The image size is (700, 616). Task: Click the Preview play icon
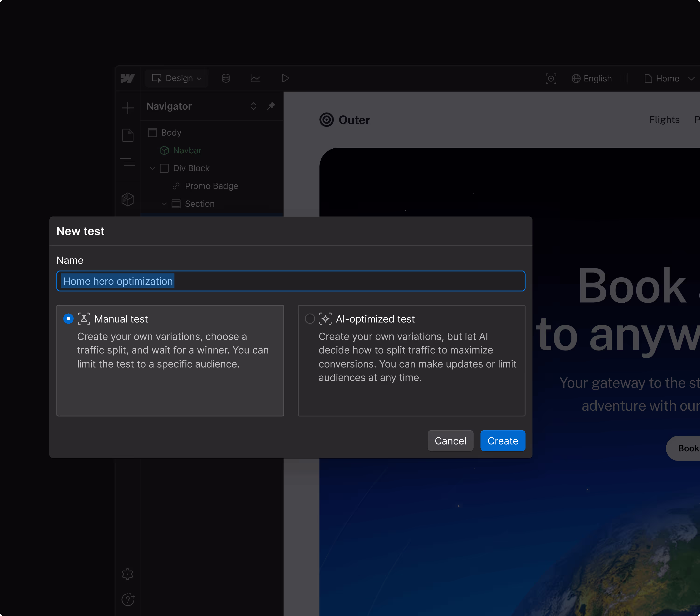pos(285,78)
